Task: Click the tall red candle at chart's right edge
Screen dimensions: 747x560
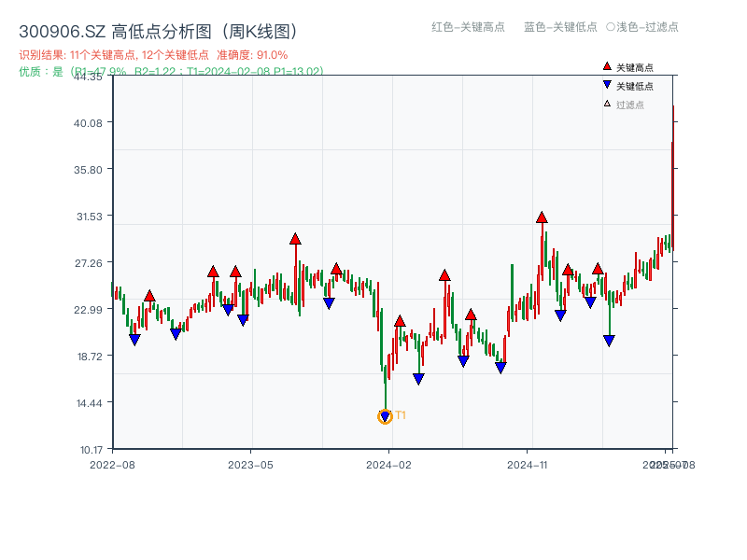Action: point(672,178)
